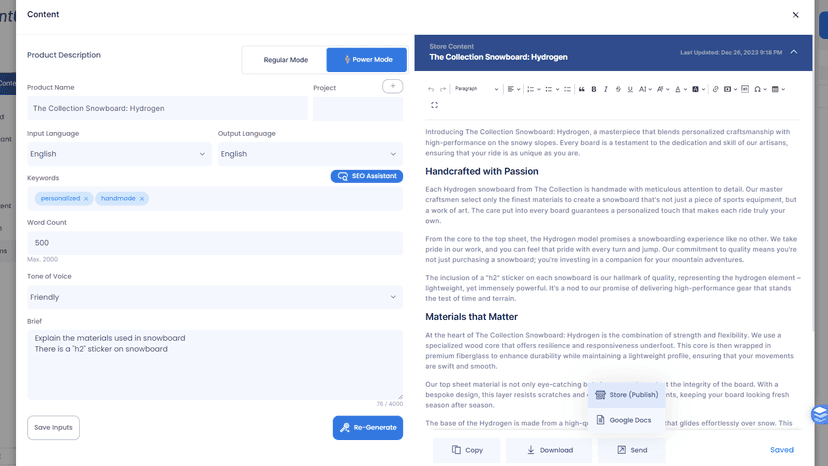The height and width of the screenshot is (466, 828).
Task: Open font size options
Action: 645,89
